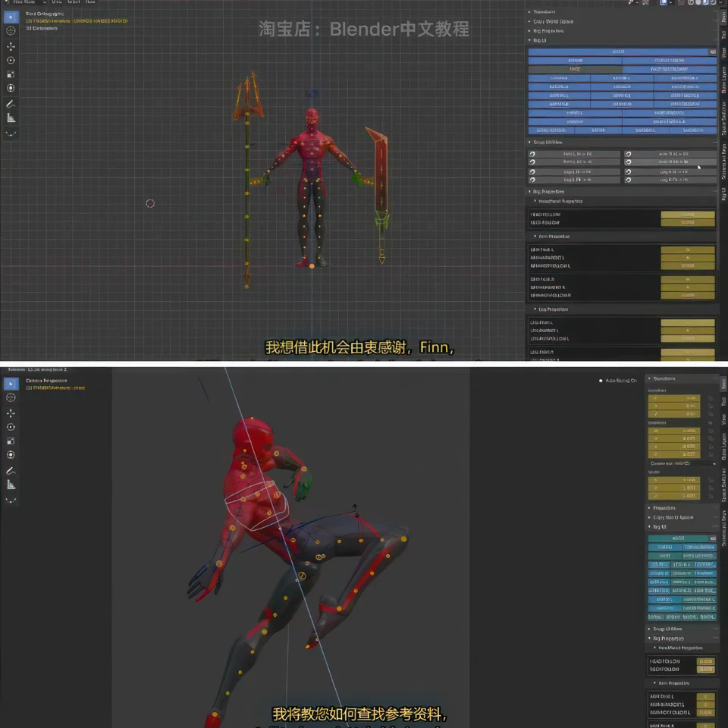This screenshot has height=728, width=728.
Task: Click the Head Follow yellow slider
Action: [x=688, y=215]
